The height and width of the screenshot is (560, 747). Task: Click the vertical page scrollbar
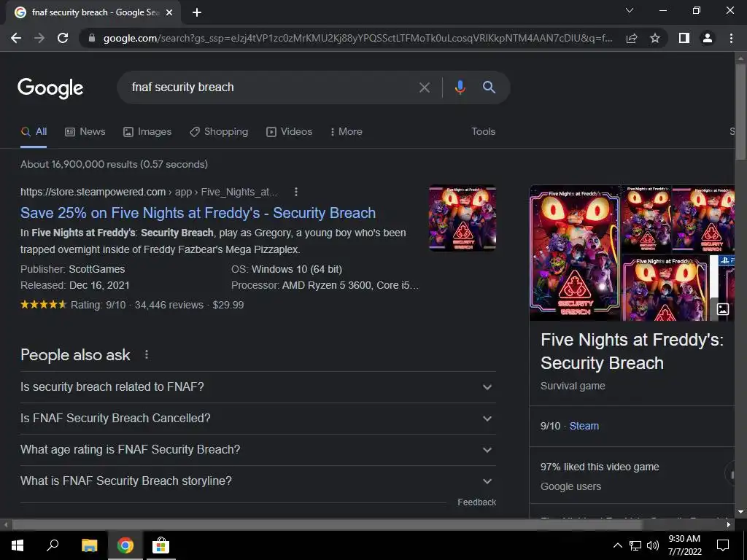pyautogui.click(x=740, y=111)
